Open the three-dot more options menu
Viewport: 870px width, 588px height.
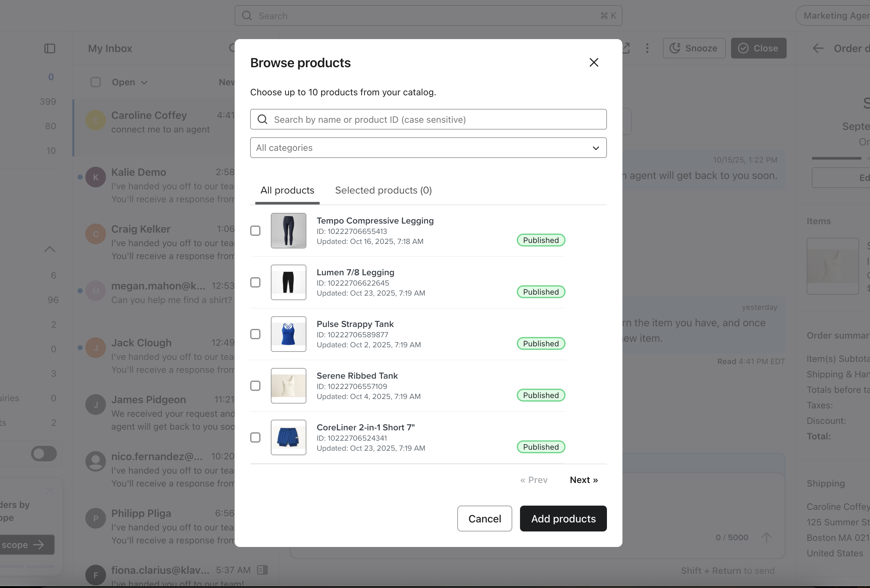click(647, 48)
